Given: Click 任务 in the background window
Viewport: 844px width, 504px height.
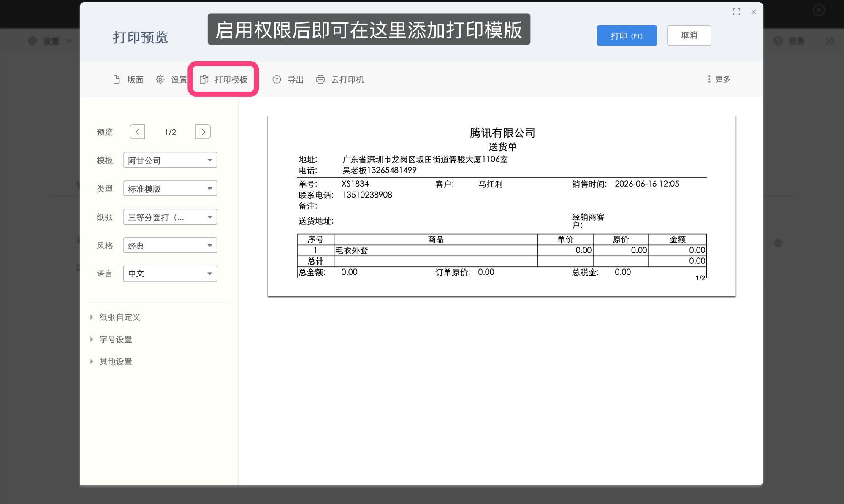Looking at the screenshot, I should tap(790, 41).
